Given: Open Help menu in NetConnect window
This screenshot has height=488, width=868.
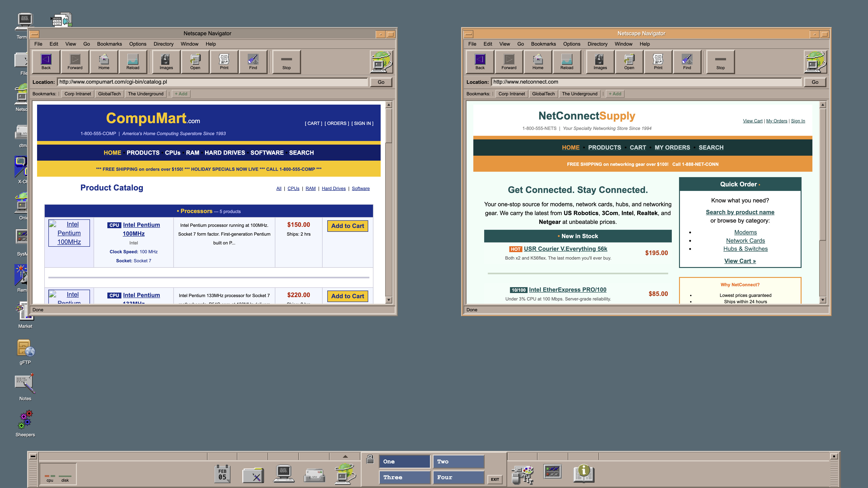Looking at the screenshot, I should 645,44.
